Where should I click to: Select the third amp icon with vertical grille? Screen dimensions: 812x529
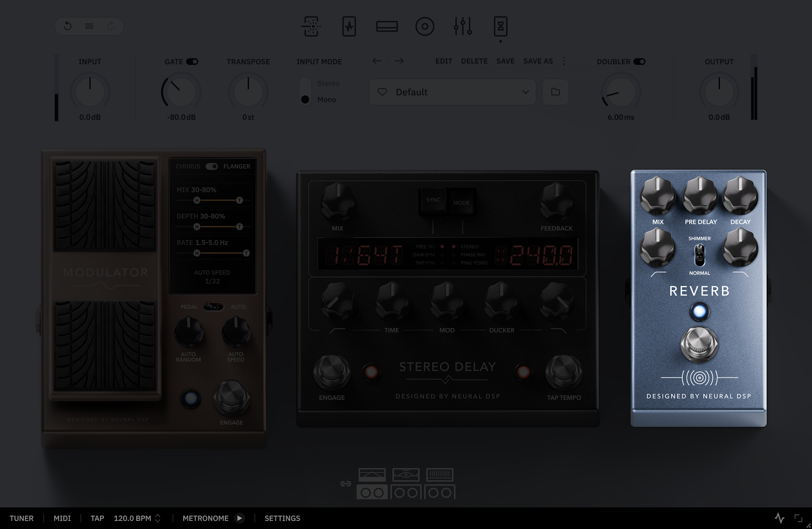pos(440,475)
